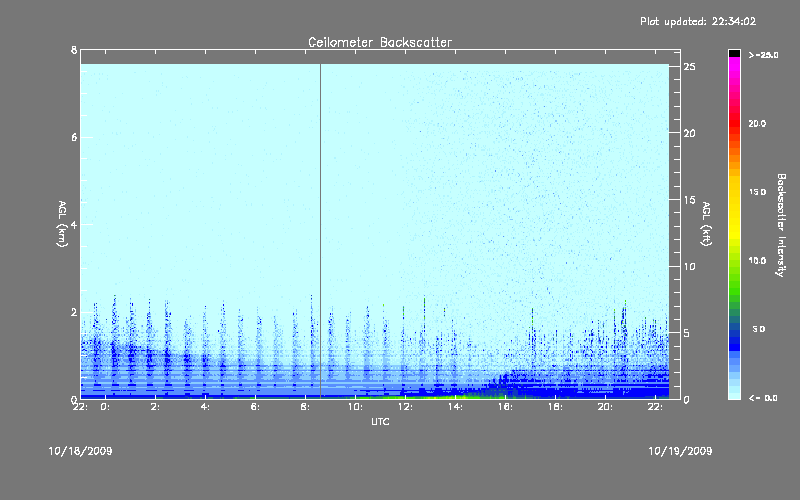Click the 'UTC' x-axis label

[x=380, y=421]
